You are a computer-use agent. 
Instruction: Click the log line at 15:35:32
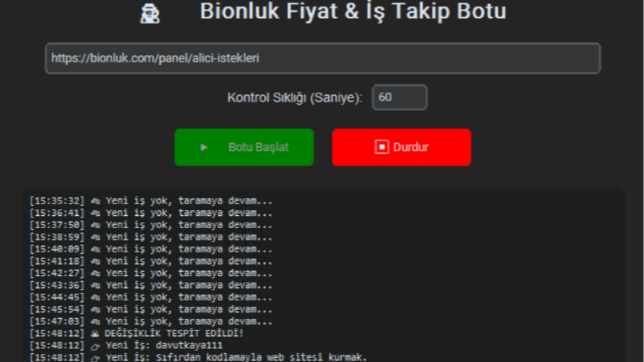pyautogui.click(x=151, y=200)
